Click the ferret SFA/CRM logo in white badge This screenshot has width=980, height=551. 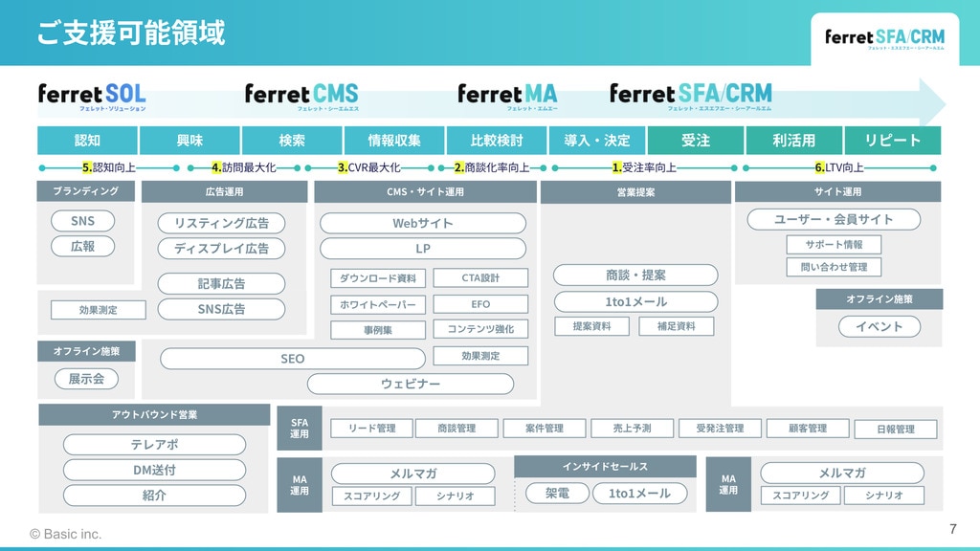(884, 38)
